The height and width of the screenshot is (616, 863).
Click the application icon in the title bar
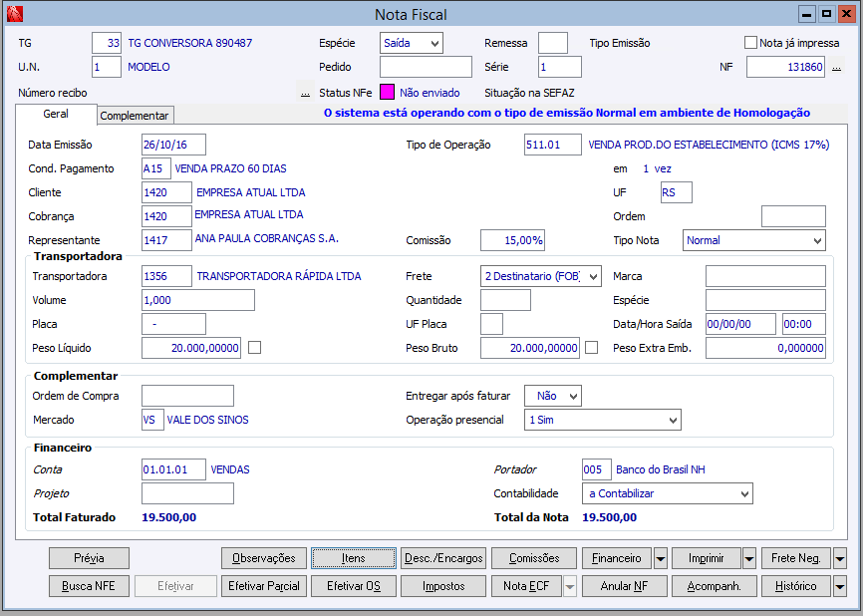[14, 14]
